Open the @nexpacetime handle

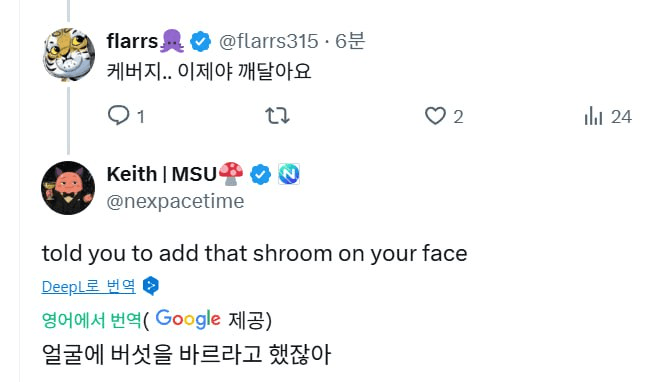175,201
